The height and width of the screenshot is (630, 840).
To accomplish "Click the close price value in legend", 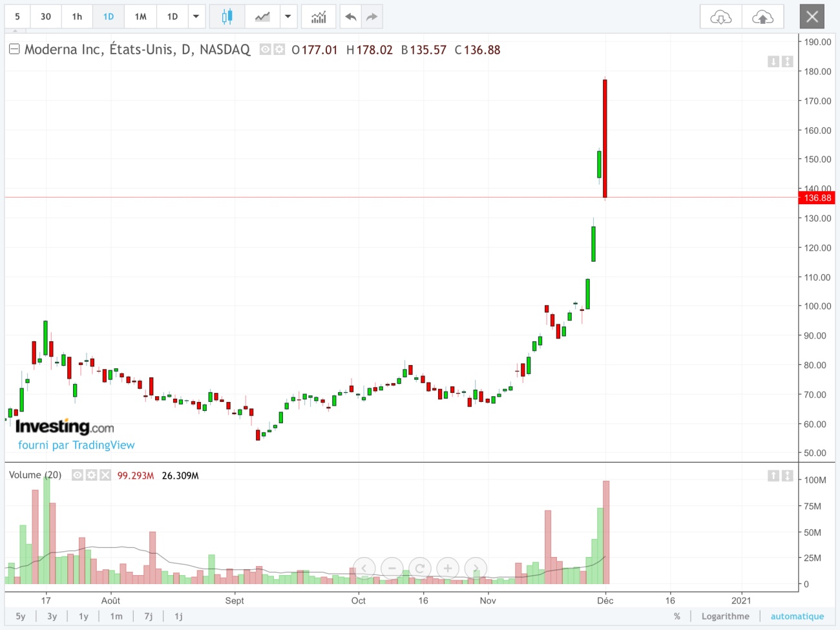I will [x=482, y=50].
